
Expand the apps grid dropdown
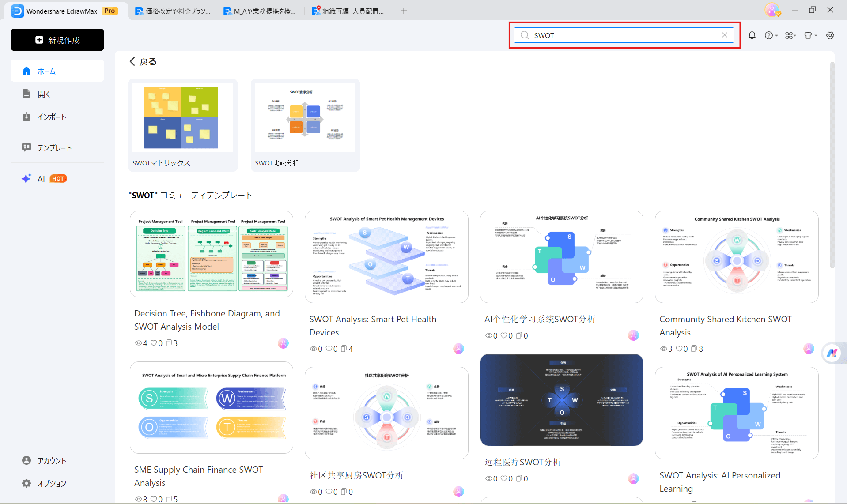click(x=790, y=35)
